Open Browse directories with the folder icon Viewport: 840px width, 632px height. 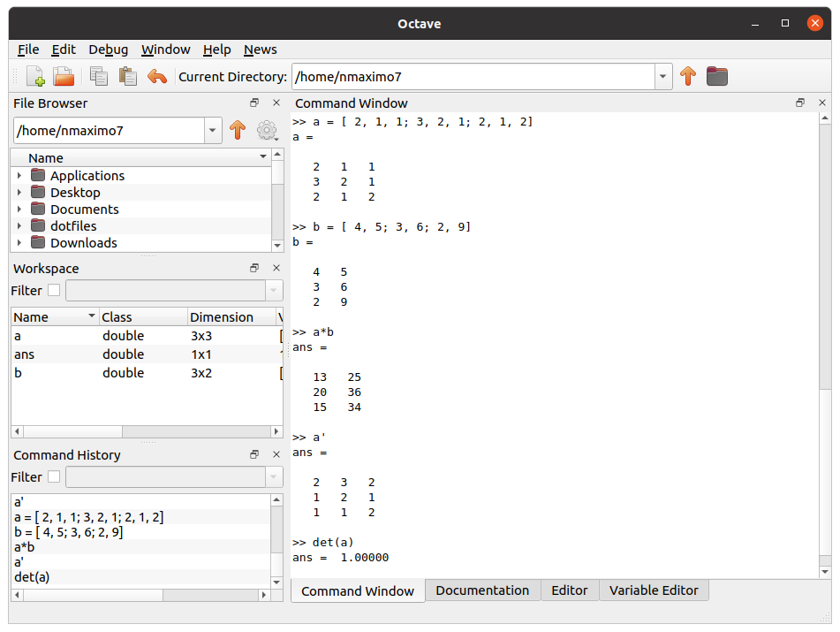point(716,76)
